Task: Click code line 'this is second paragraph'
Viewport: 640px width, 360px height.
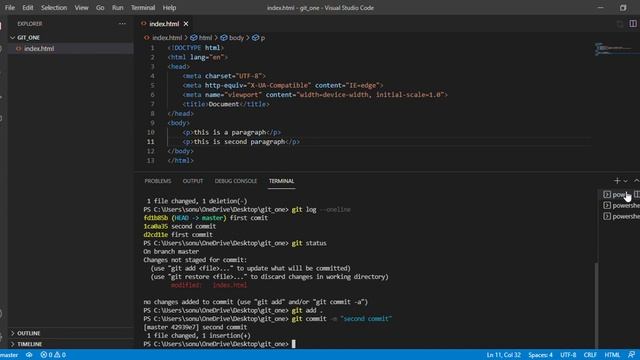Action: click(241, 142)
